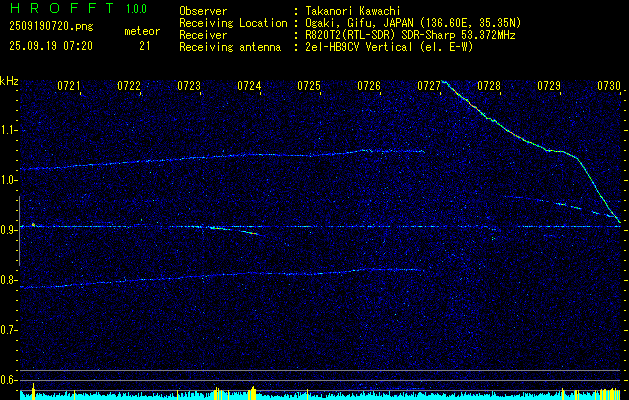Click the 0729 time marker
The height and width of the screenshot is (400, 629).
coord(549,87)
